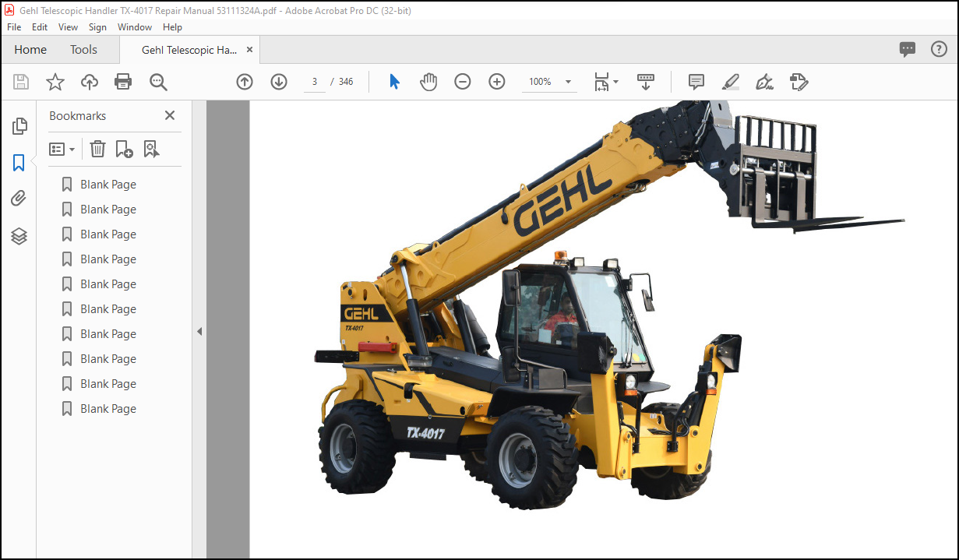The image size is (959, 560).
Task: Open the File menu
Action: (x=14, y=26)
